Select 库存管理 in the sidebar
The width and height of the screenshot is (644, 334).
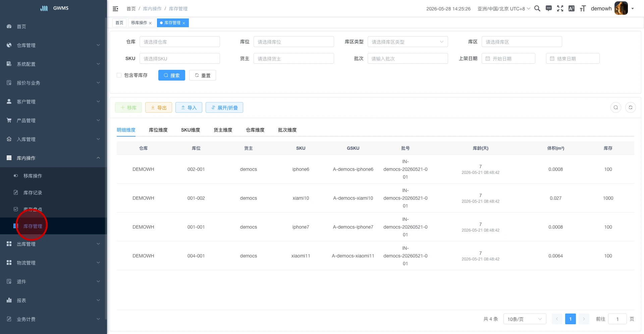tap(54, 226)
